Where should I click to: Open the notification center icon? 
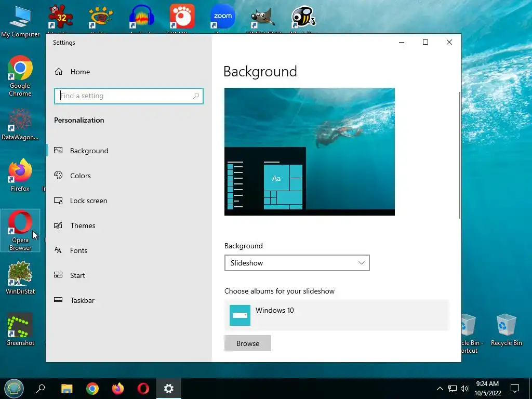[x=515, y=389]
